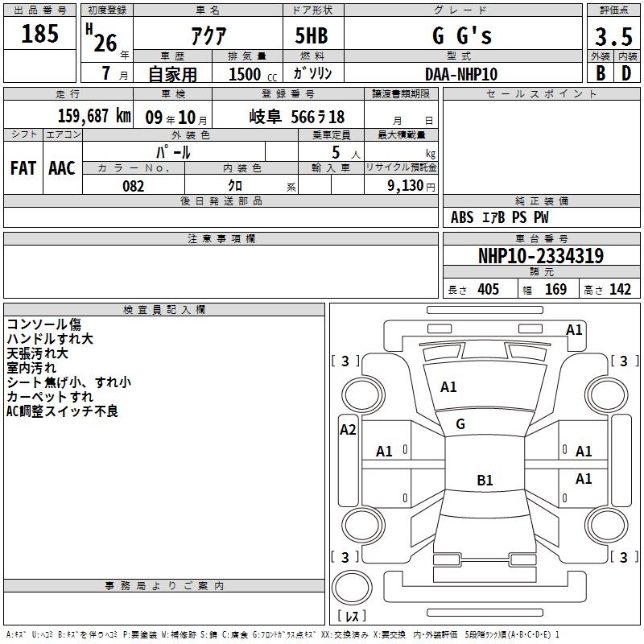Click the equipment list ABS エアB PS PW
Image resolution: width=644 pixels, height=644 pixels.
pos(499,217)
